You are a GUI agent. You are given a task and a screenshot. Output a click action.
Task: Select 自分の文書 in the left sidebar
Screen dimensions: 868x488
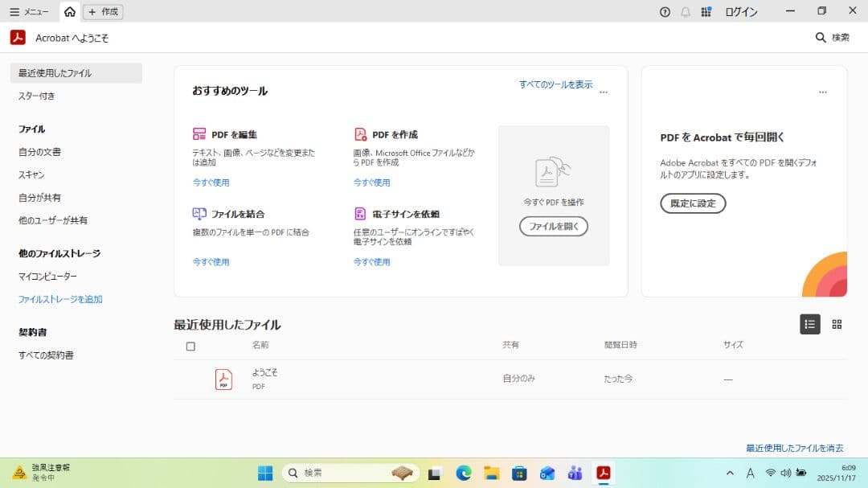[39, 151]
